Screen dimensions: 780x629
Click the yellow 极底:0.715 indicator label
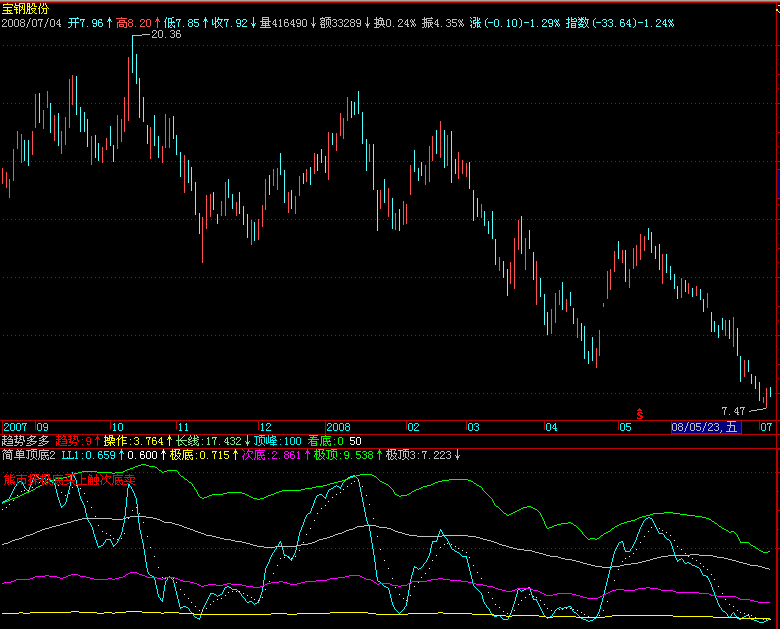[199, 455]
